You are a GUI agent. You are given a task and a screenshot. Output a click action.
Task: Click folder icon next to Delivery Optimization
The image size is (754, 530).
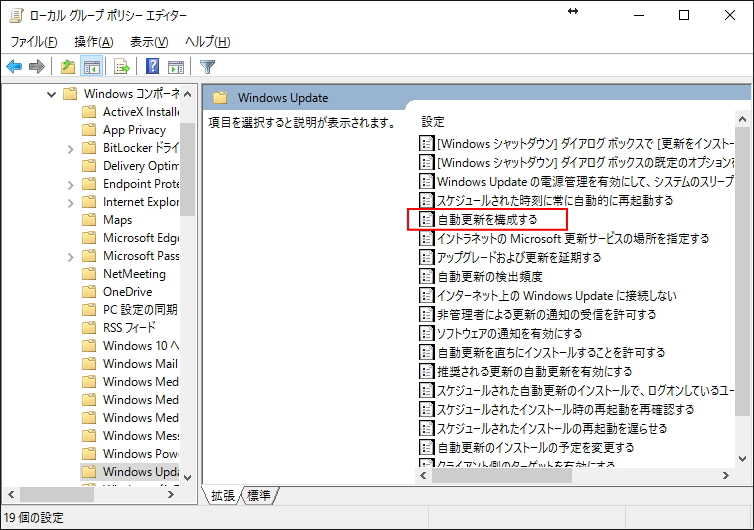point(89,165)
